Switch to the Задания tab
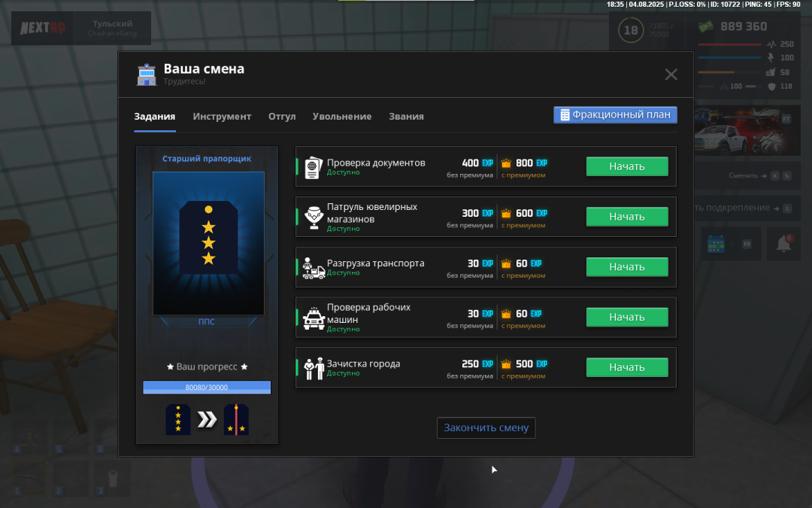The width and height of the screenshot is (812, 508). (154, 117)
